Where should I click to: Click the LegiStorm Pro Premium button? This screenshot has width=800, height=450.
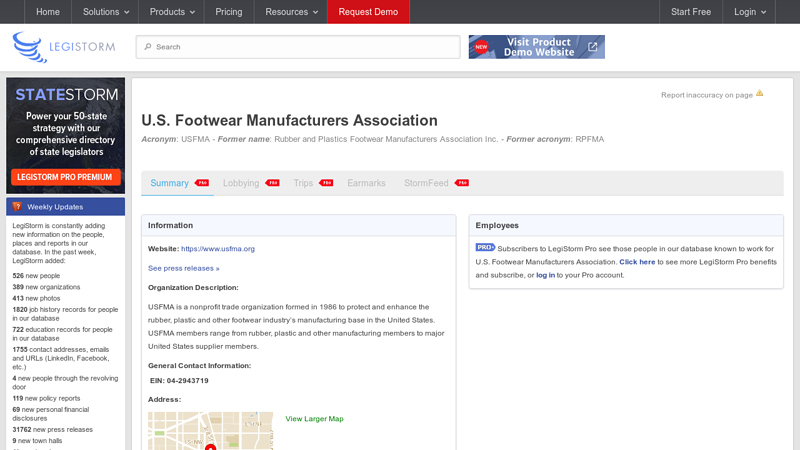pos(65,177)
